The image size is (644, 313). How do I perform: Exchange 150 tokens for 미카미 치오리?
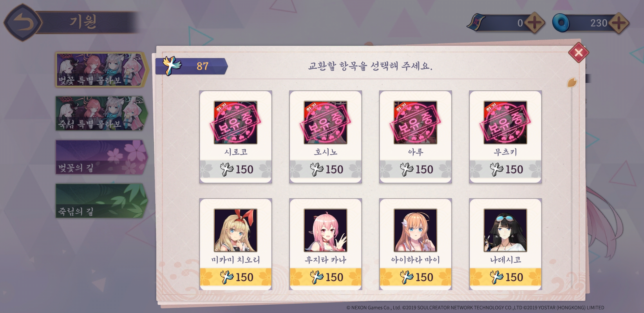tap(236, 277)
